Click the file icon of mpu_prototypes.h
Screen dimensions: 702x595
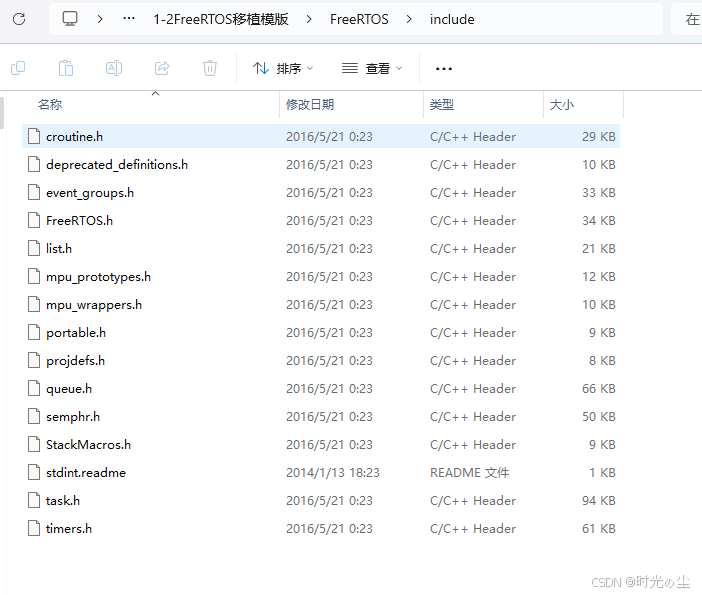[x=34, y=276]
